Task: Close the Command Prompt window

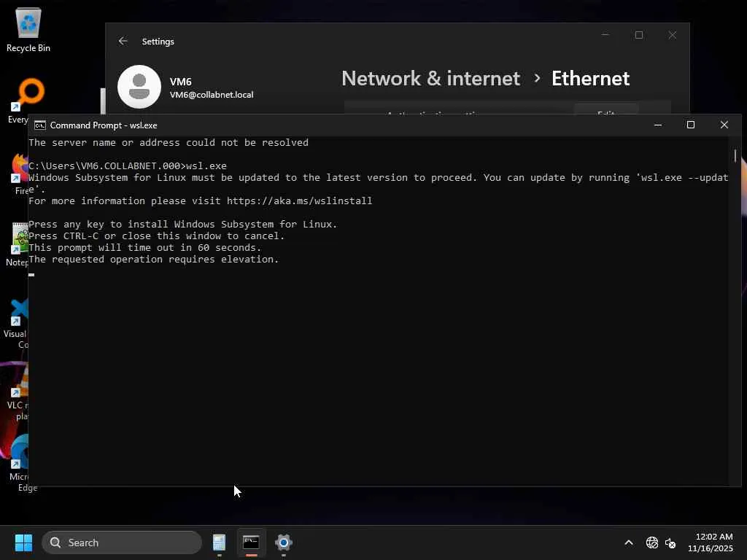Action: tap(724, 125)
